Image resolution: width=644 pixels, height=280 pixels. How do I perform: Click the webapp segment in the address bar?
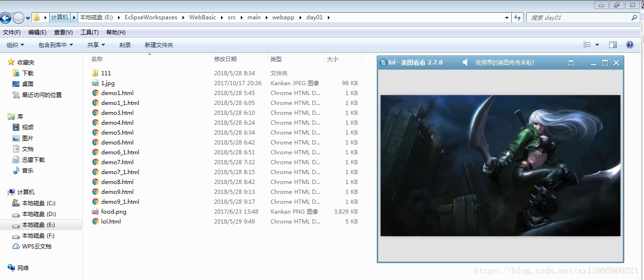pos(283,17)
